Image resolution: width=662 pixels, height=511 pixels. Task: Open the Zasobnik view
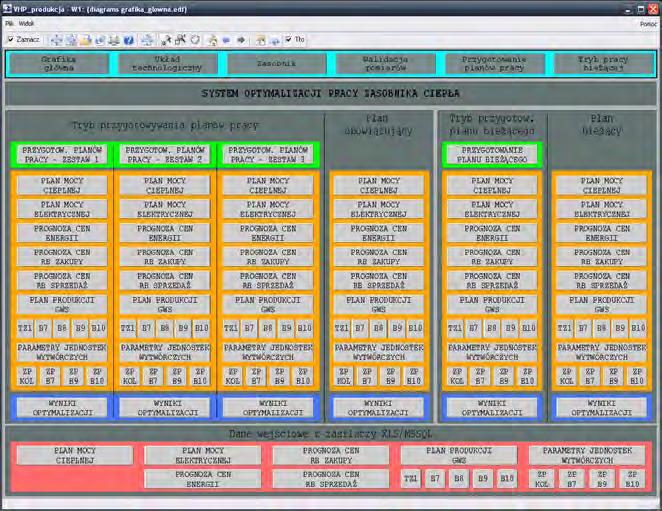[x=277, y=63]
